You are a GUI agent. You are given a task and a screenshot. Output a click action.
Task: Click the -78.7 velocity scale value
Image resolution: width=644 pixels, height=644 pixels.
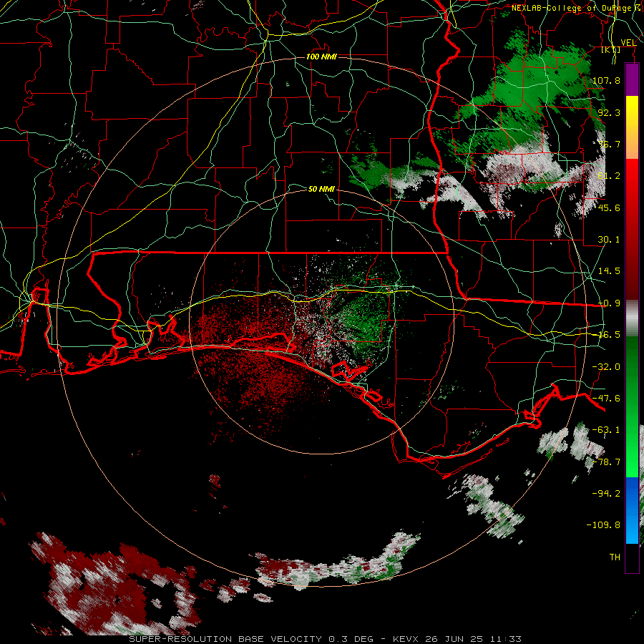[606, 462]
